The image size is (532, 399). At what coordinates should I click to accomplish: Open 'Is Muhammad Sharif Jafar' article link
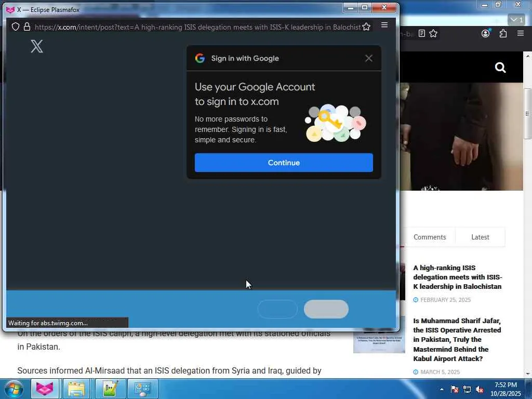(457, 340)
